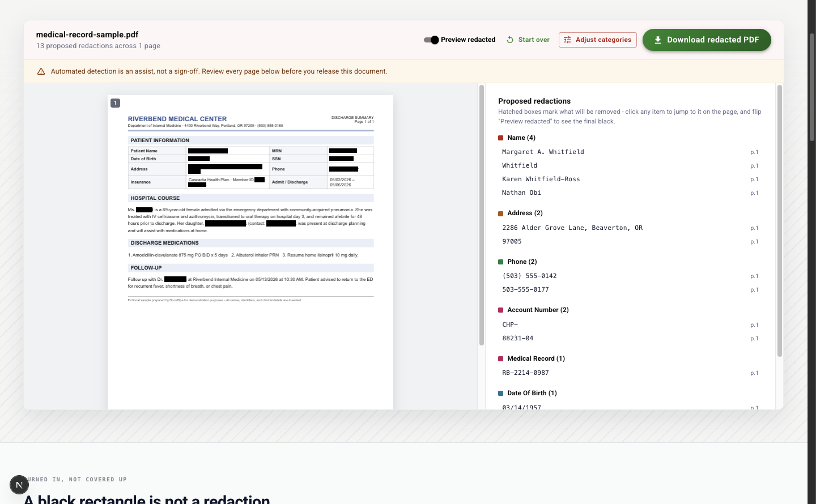
Task: Click the document preview scrollbar
Action: (x=482, y=215)
